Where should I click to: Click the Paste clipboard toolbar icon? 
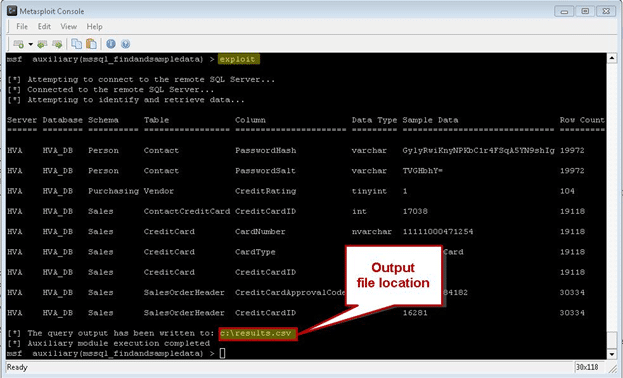point(91,44)
